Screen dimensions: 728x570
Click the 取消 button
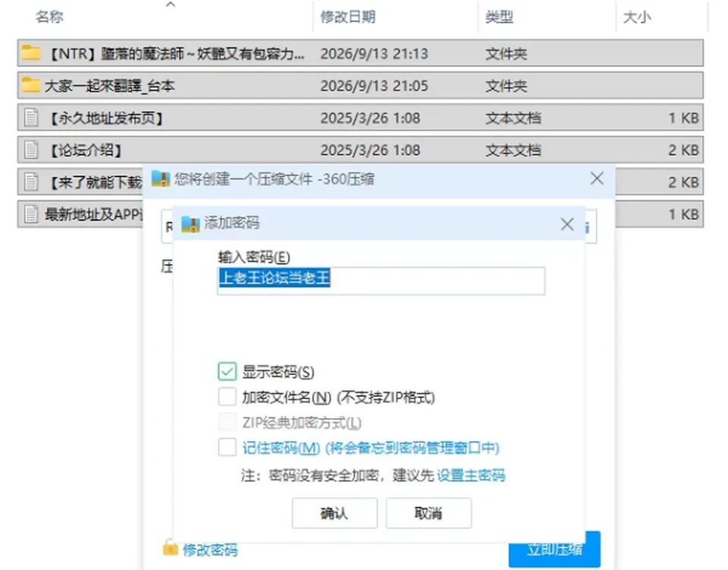tap(428, 513)
